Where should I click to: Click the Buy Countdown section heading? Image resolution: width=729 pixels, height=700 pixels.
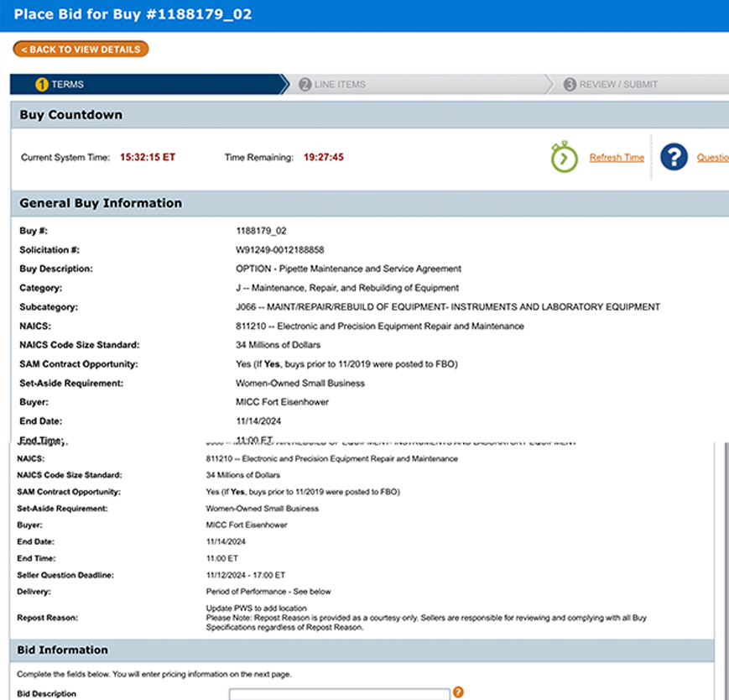[x=70, y=114]
